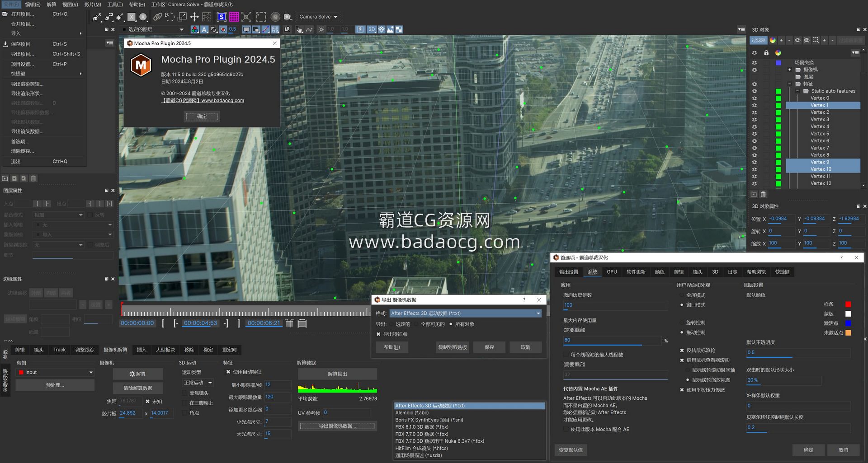Click the 解算 solve button

tap(138, 374)
